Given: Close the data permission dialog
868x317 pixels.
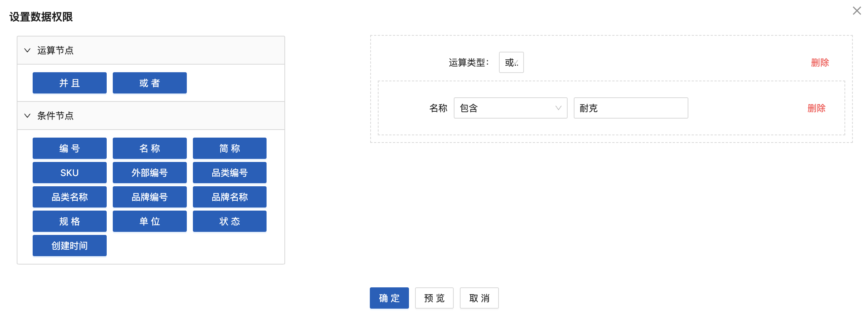Looking at the screenshot, I should pos(857,11).
